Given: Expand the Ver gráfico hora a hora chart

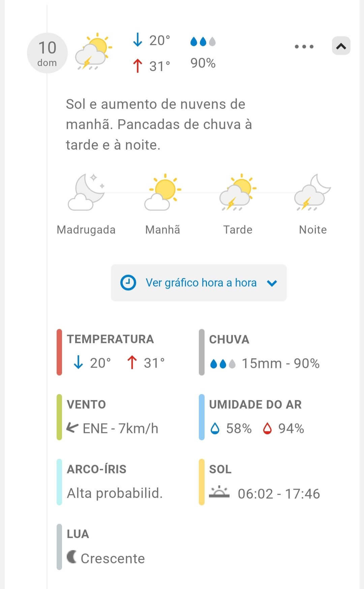Looking at the screenshot, I should point(201,283).
